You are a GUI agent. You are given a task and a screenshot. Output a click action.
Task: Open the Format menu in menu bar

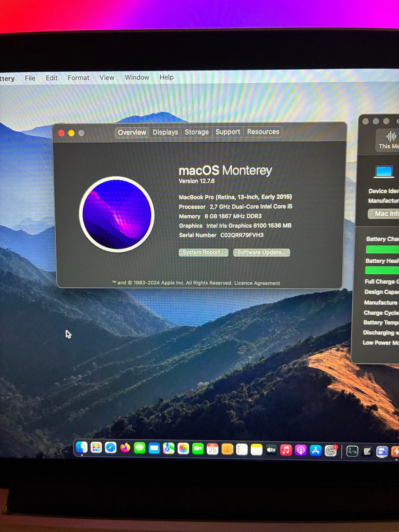tap(79, 78)
